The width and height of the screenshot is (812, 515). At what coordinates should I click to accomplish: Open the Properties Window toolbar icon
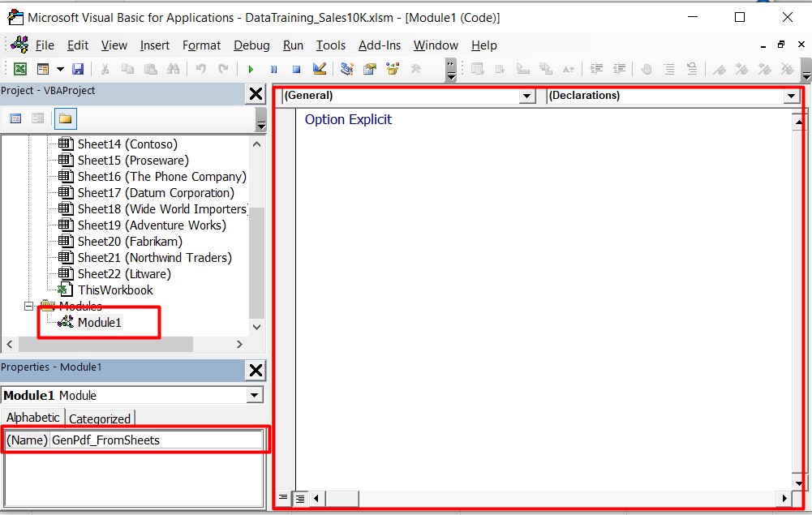click(x=370, y=69)
